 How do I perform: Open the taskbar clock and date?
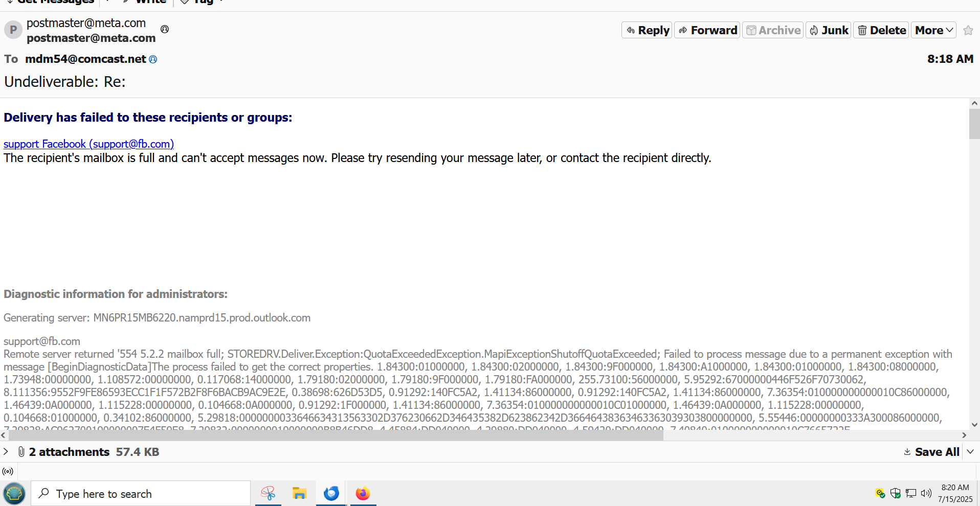pyautogui.click(x=955, y=494)
